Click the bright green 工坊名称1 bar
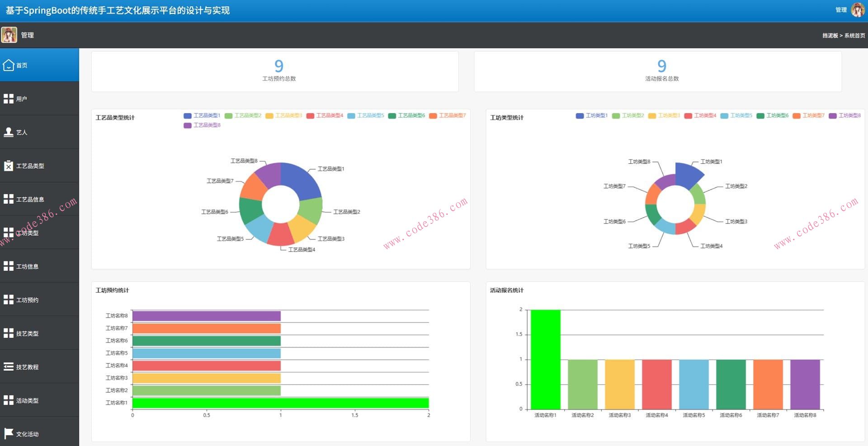The height and width of the screenshot is (446, 868). (280, 403)
